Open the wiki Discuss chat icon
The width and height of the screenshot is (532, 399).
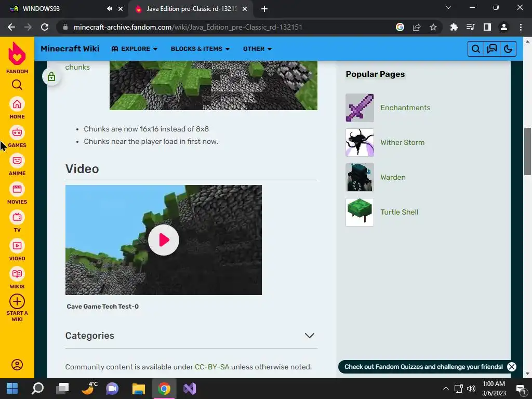click(x=492, y=49)
